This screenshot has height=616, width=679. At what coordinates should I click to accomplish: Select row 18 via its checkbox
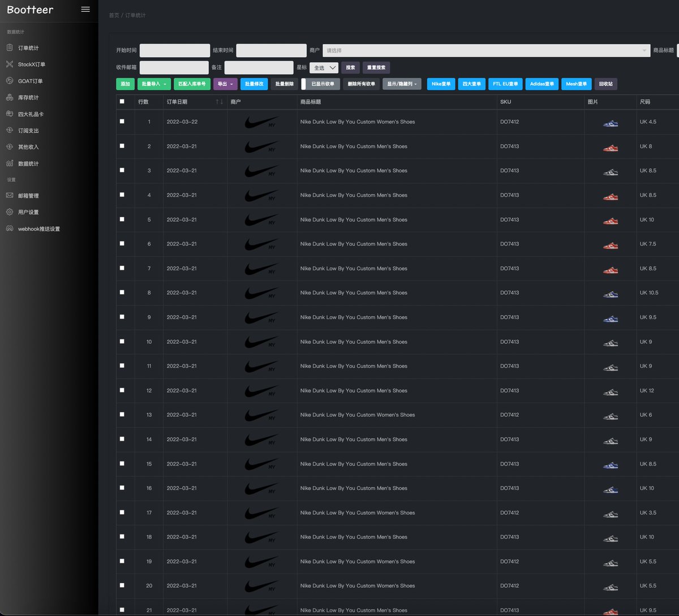click(122, 536)
